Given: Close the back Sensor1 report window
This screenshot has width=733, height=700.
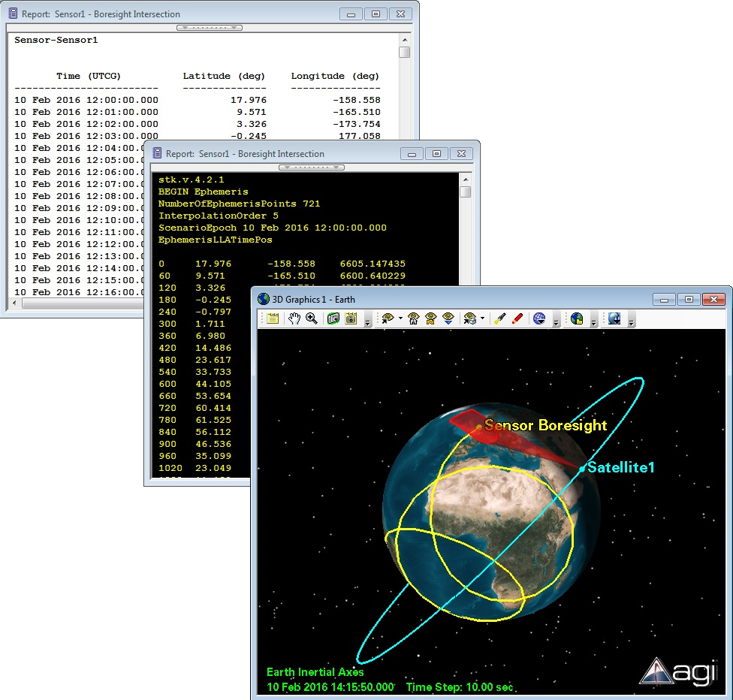Looking at the screenshot, I should click(x=400, y=14).
